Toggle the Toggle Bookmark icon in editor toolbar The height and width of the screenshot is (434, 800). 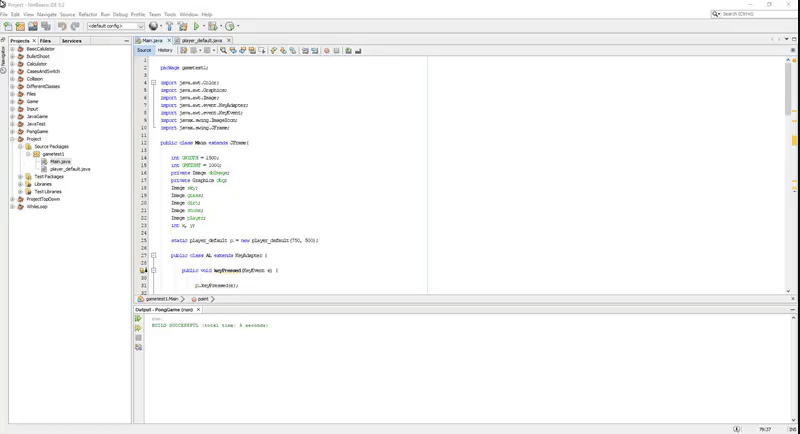pyautogui.click(x=293, y=50)
